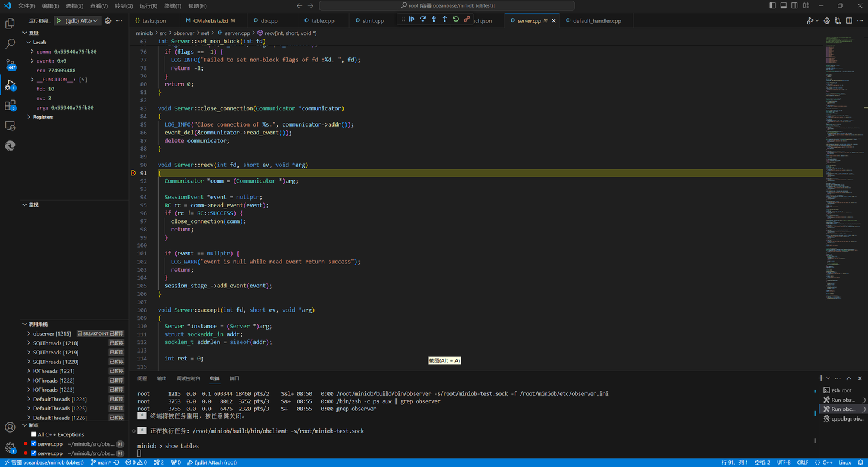Click the debug Continue button
The height and width of the screenshot is (467, 868).
coord(412,19)
